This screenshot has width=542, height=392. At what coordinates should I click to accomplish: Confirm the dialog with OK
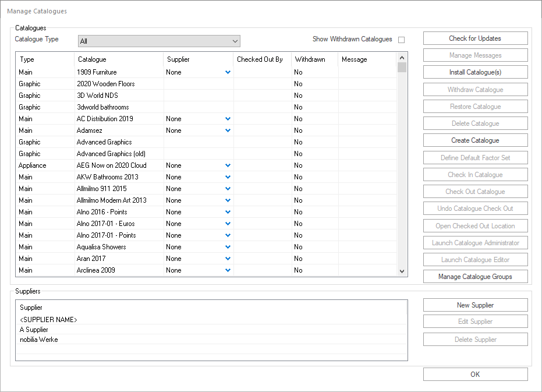475,375
